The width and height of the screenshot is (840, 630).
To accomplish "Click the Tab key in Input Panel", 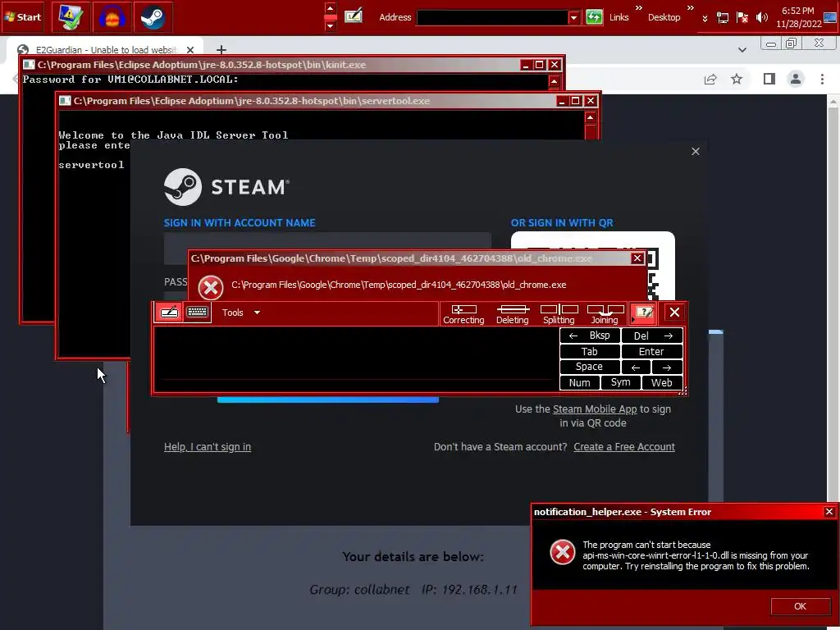I will [590, 351].
